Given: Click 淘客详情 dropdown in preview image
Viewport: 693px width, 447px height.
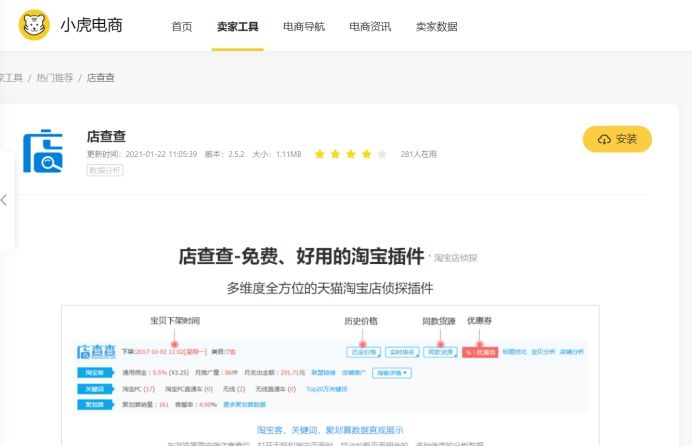Looking at the screenshot, I should (x=392, y=373).
